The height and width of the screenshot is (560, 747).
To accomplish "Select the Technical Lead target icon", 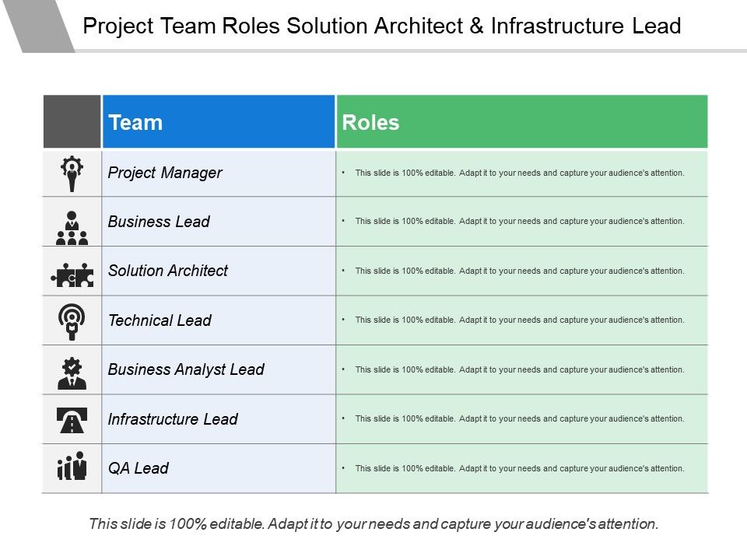I will [72, 320].
